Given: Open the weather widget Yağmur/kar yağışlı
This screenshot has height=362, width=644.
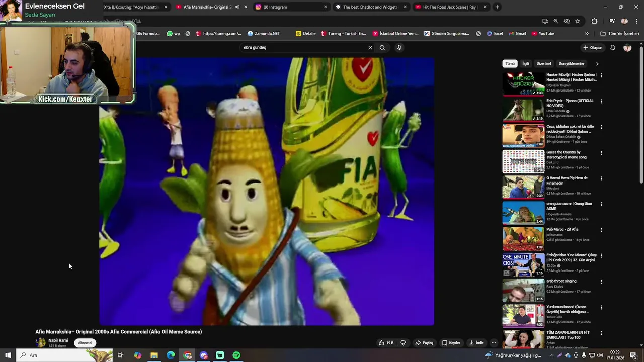Looking at the screenshot, I should [x=513, y=355].
